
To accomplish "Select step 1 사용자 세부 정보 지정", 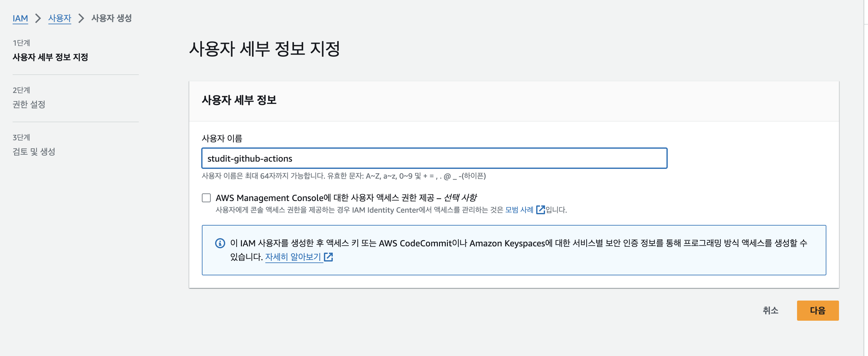I will (x=50, y=57).
